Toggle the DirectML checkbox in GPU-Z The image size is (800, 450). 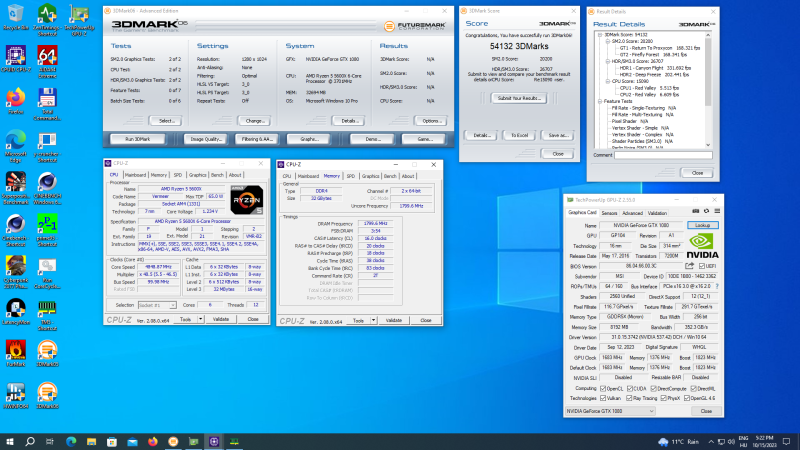(693, 388)
